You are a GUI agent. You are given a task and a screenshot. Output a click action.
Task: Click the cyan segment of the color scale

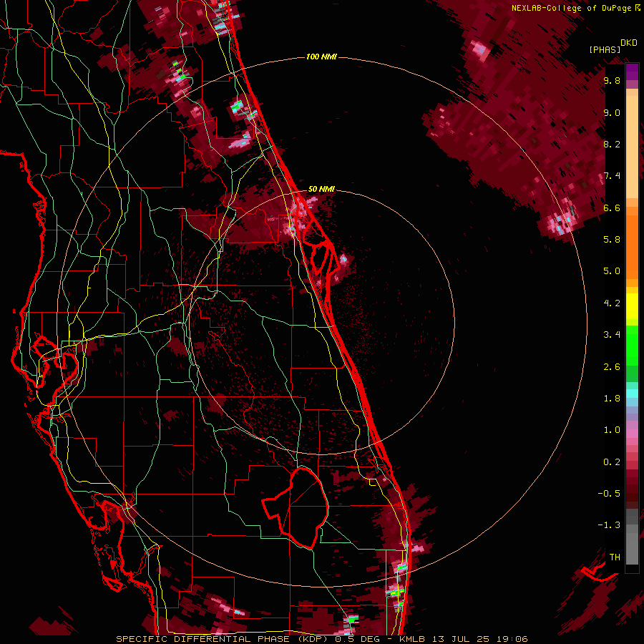pos(632,393)
